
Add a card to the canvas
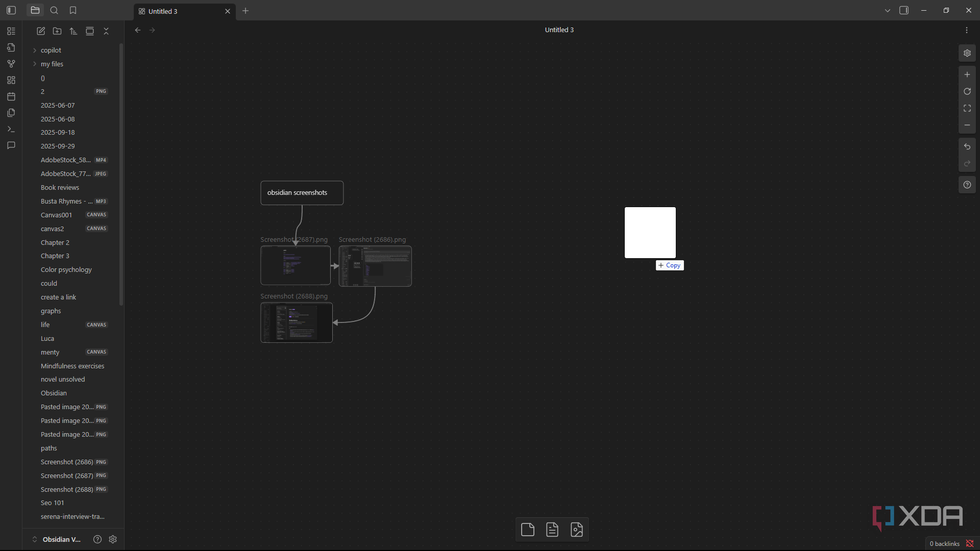(x=528, y=530)
